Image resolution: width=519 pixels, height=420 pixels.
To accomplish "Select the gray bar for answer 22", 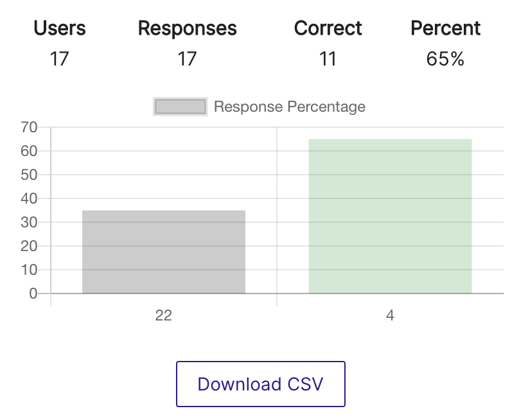I will pyautogui.click(x=164, y=252).
